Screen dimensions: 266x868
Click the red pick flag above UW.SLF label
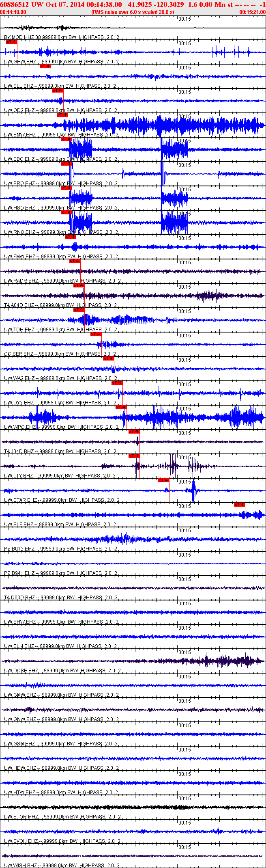pyautogui.click(x=239, y=504)
